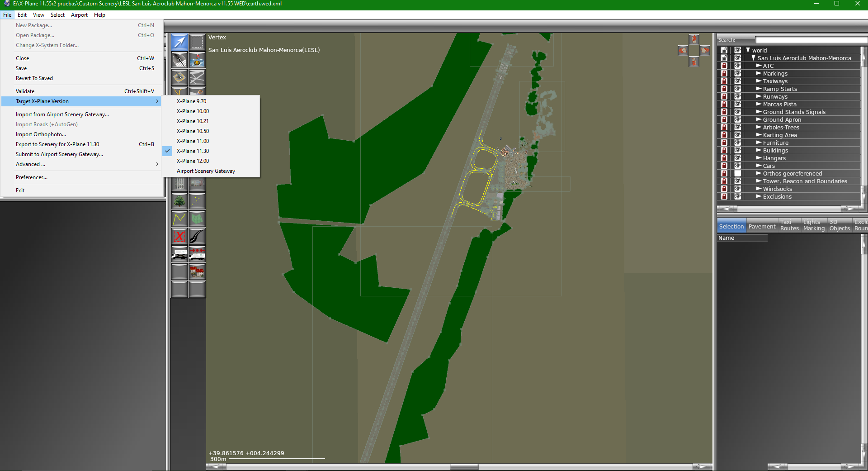868x471 pixels.
Task: Hide the Karting Area group
Action: (737, 135)
